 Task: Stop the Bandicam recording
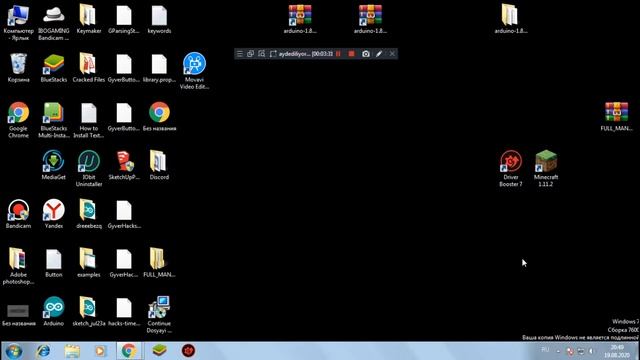[351, 54]
